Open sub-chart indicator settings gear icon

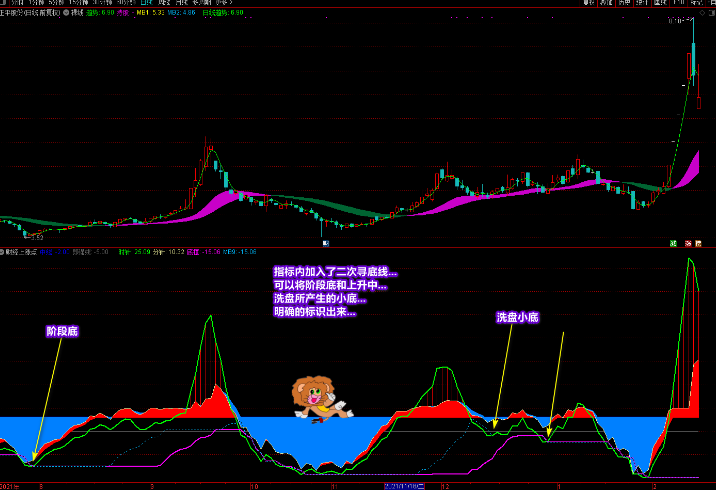click(4, 252)
